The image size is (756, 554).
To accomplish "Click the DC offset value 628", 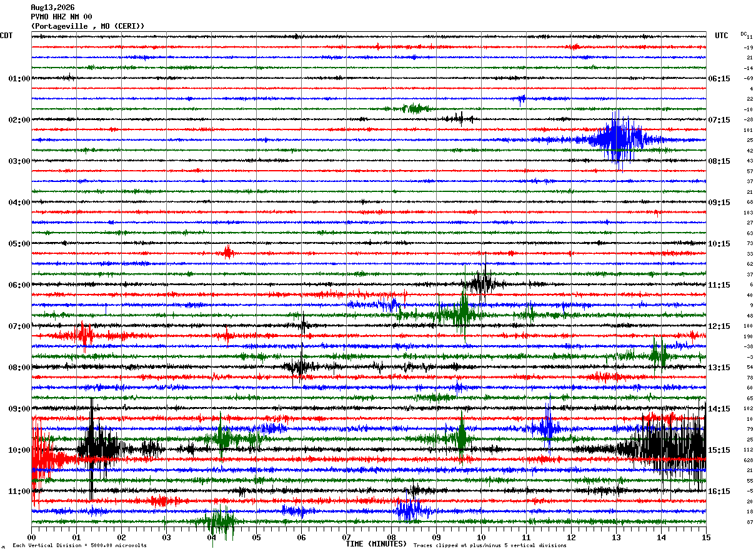I will click(x=749, y=460).
